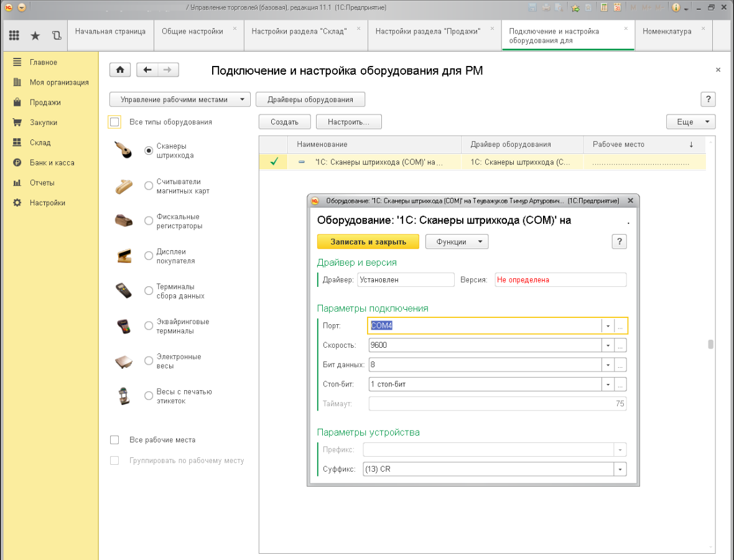Select 'Электронные весы' radio button

[x=149, y=361]
